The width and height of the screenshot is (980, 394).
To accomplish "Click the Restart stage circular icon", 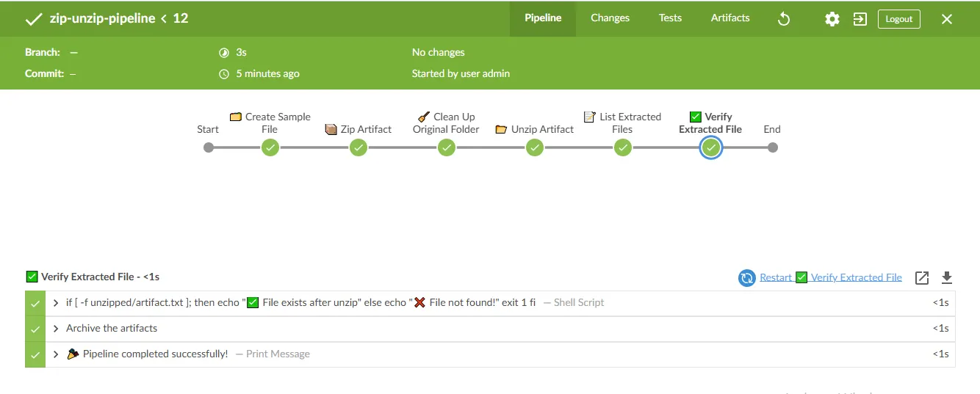I will (747, 277).
